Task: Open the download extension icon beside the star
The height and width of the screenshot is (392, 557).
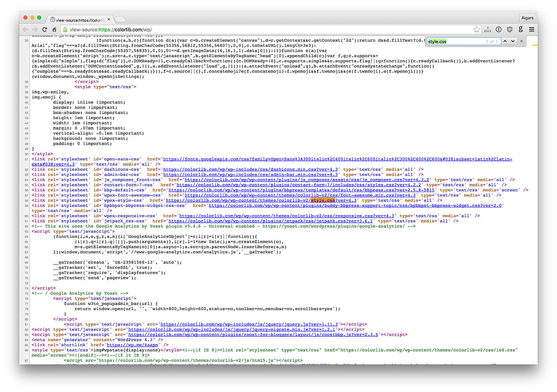Action: [x=488, y=30]
